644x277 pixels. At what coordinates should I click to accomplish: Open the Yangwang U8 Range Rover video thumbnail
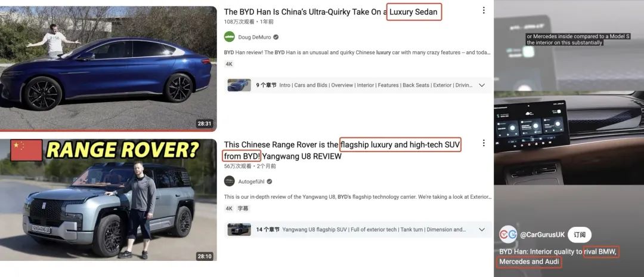click(108, 200)
